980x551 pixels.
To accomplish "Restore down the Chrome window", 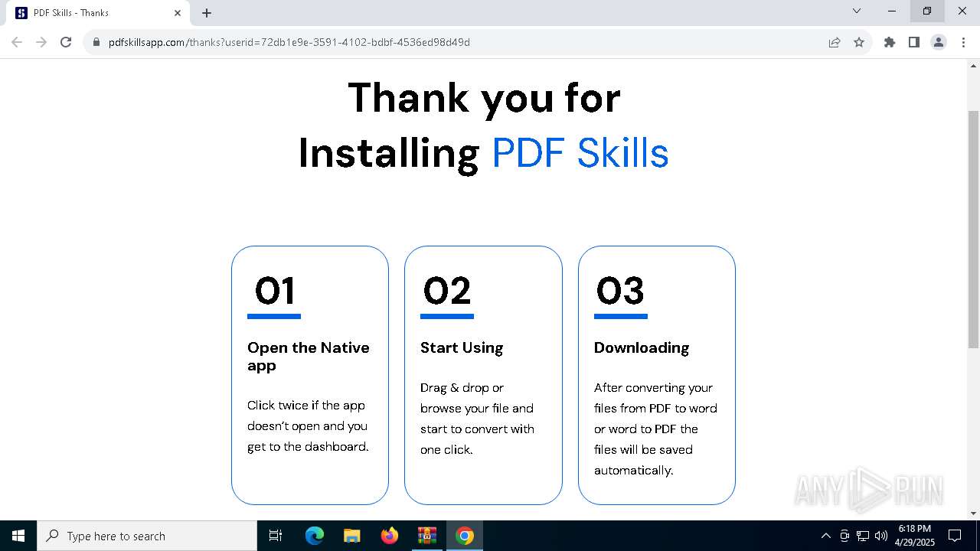I will 927,11.
